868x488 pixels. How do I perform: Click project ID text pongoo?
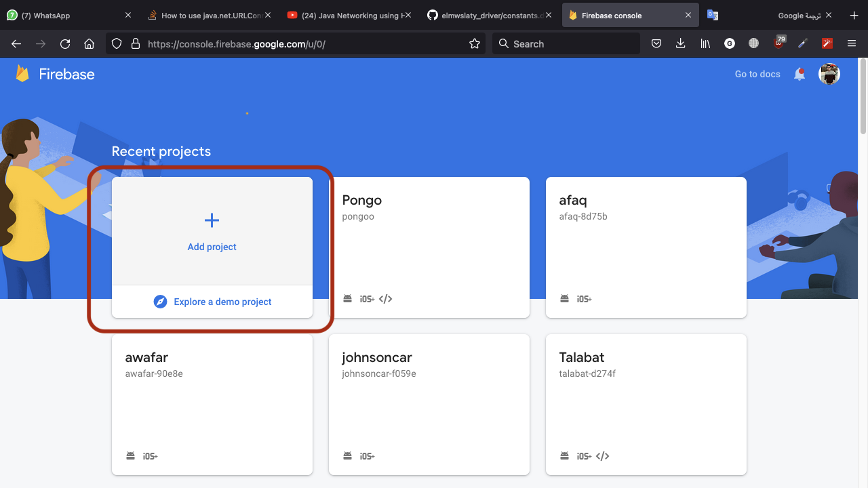pyautogui.click(x=358, y=217)
